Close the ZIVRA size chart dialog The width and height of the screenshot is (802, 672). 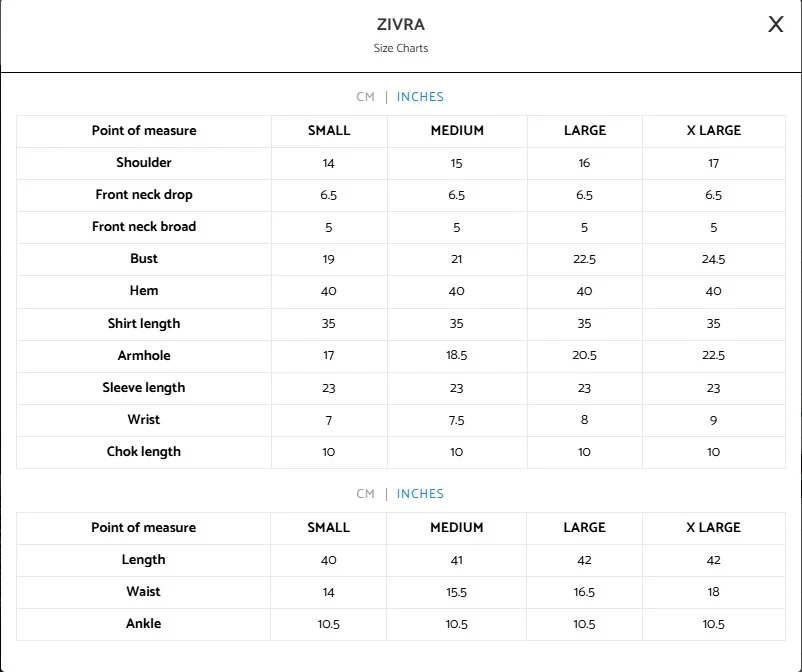[775, 25]
